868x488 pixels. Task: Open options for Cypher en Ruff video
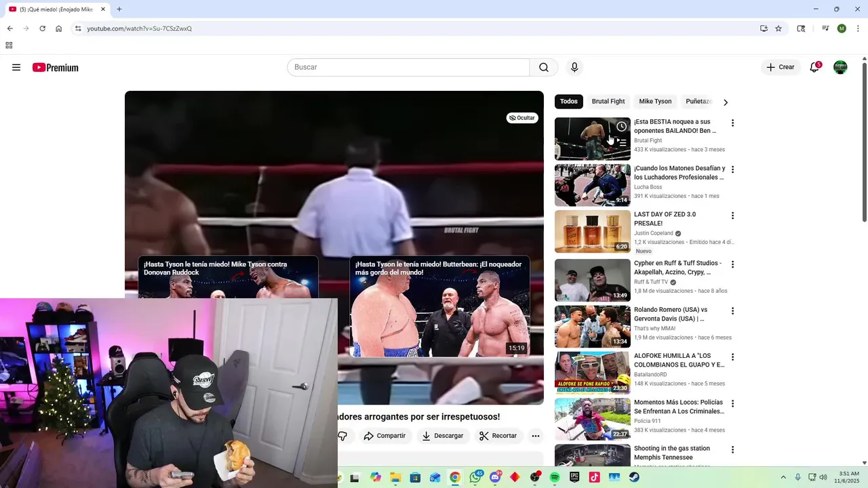(x=732, y=264)
